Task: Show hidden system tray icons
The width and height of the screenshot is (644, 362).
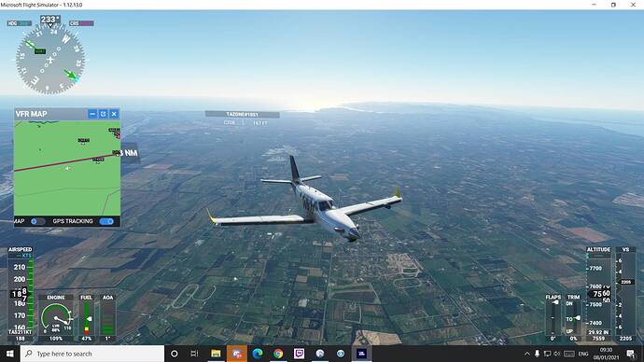Action: [527, 354]
